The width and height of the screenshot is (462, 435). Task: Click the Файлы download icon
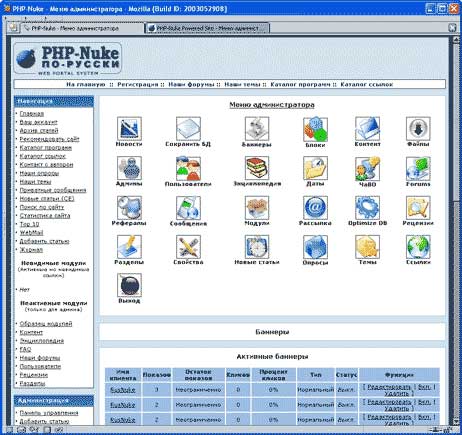418,129
